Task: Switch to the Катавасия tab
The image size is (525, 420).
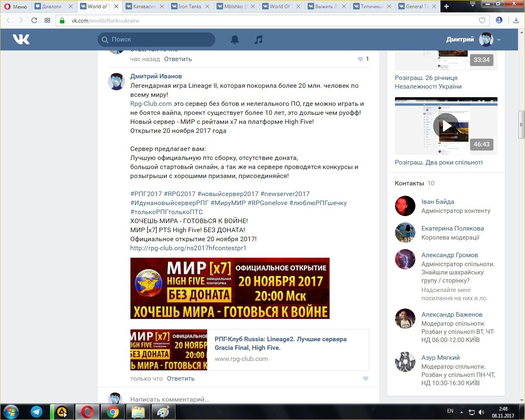Action: click(x=145, y=7)
